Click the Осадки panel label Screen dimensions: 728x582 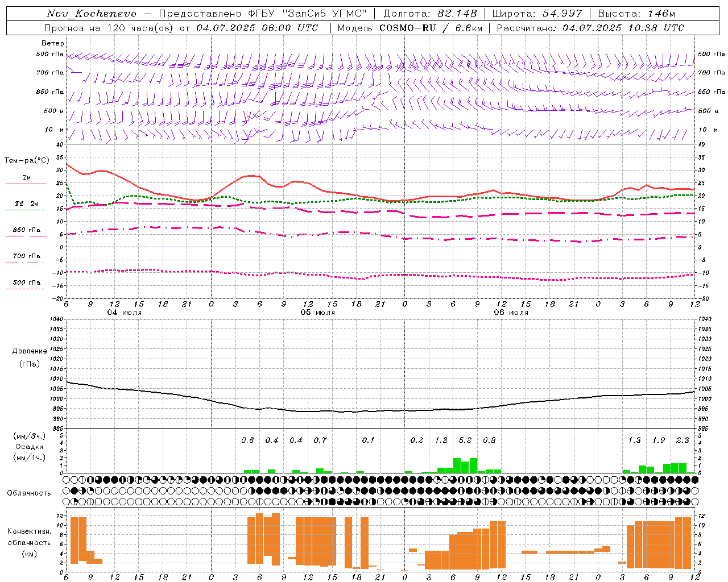pyautogui.click(x=30, y=447)
